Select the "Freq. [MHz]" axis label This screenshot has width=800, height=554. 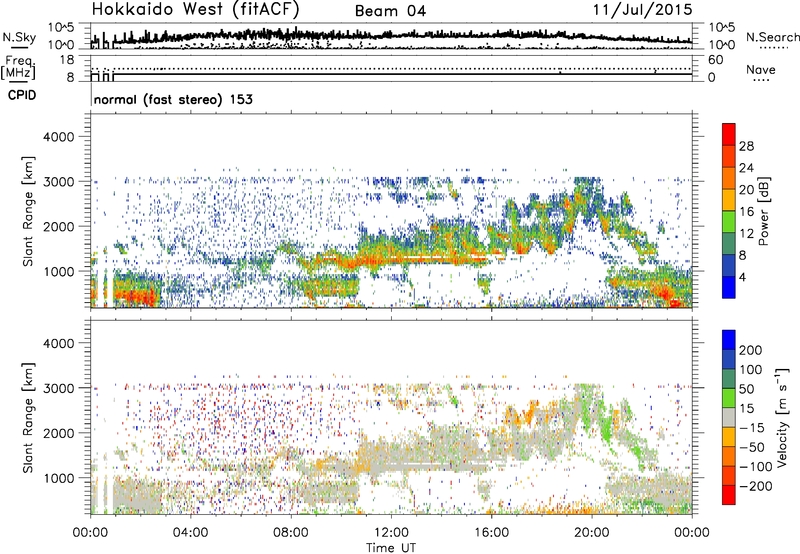pos(18,67)
